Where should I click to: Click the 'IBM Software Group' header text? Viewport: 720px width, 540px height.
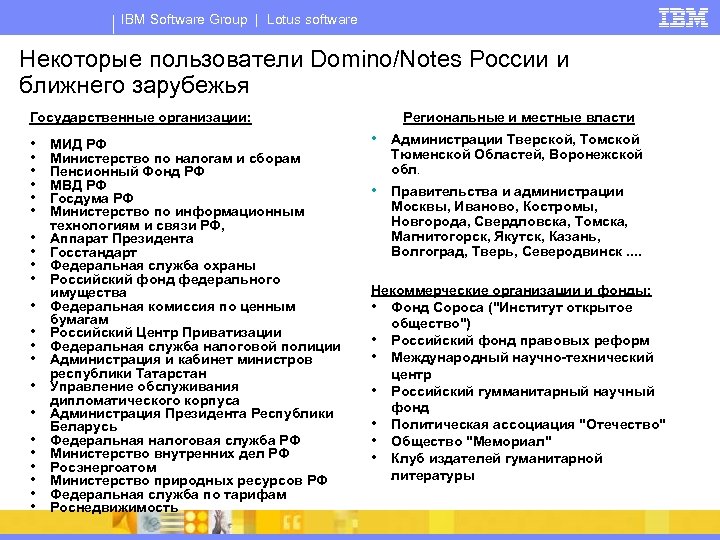coord(184,20)
